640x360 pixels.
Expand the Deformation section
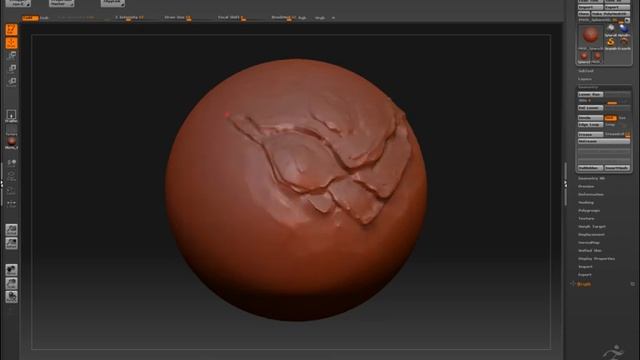coord(591,195)
